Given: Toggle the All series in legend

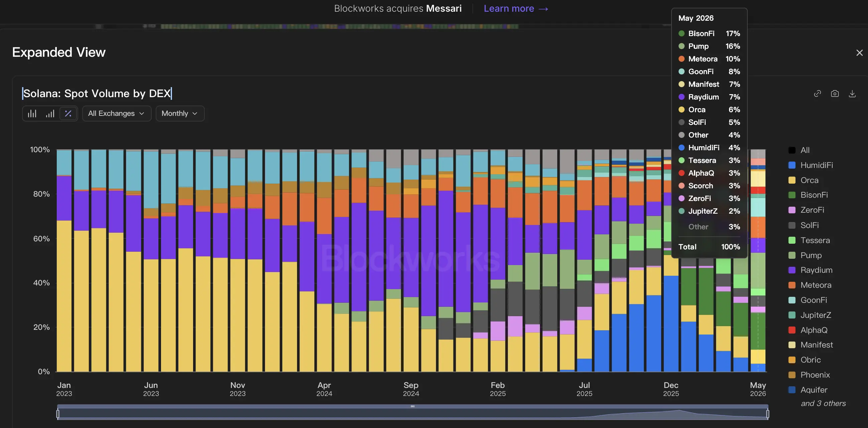Looking at the screenshot, I should point(799,150).
